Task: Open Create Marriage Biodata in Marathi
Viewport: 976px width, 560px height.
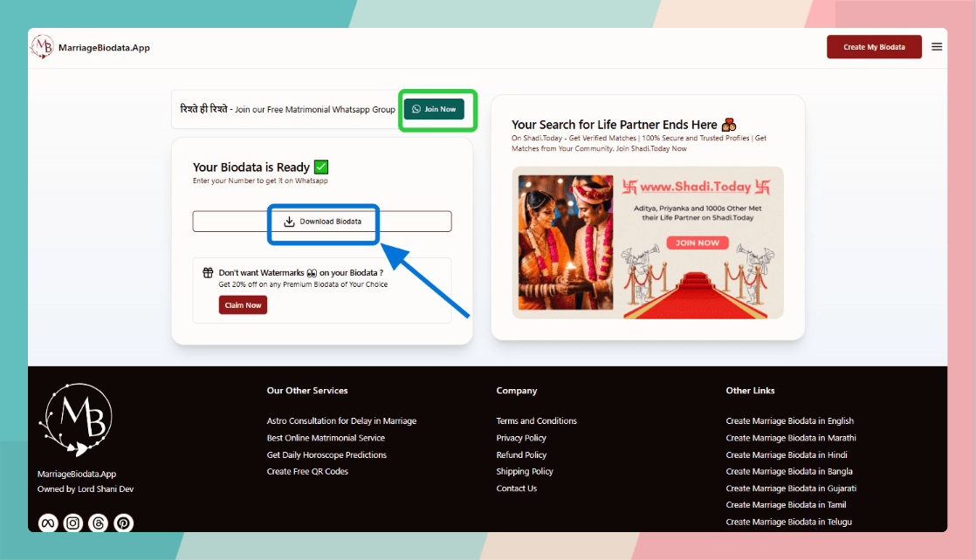Action: pyautogui.click(x=791, y=437)
